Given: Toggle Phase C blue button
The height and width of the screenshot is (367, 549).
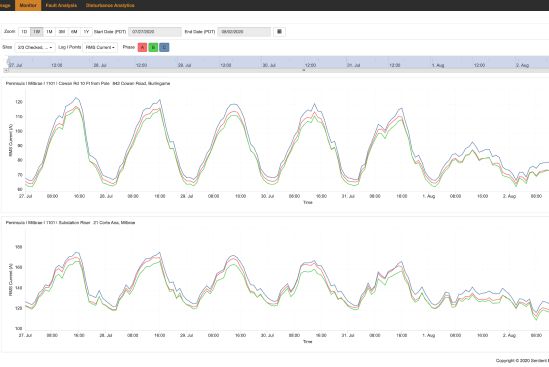Looking at the screenshot, I should pyautogui.click(x=164, y=47).
